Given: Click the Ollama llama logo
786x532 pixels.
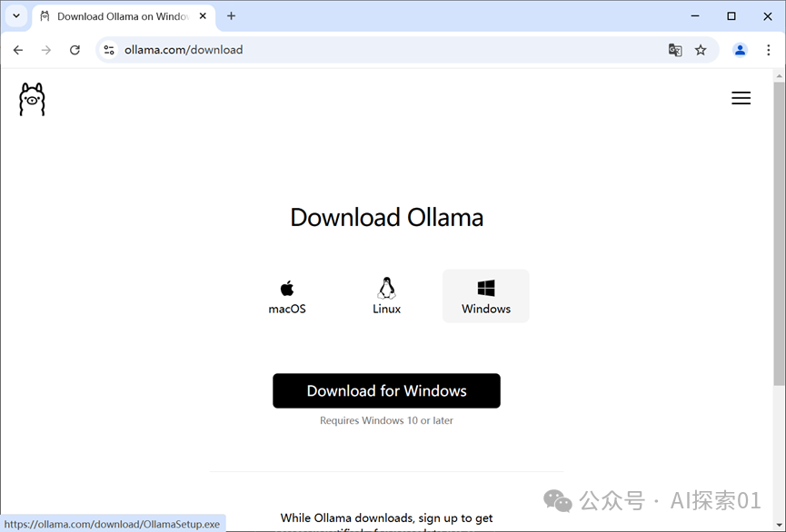Looking at the screenshot, I should (x=32, y=99).
